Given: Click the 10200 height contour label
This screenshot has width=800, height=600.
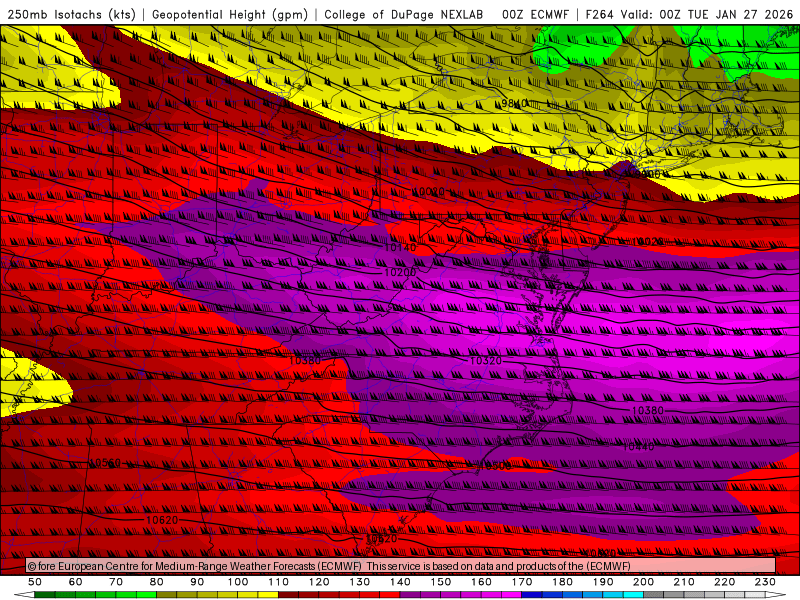Looking at the screenshot, I should pos(400,272).
